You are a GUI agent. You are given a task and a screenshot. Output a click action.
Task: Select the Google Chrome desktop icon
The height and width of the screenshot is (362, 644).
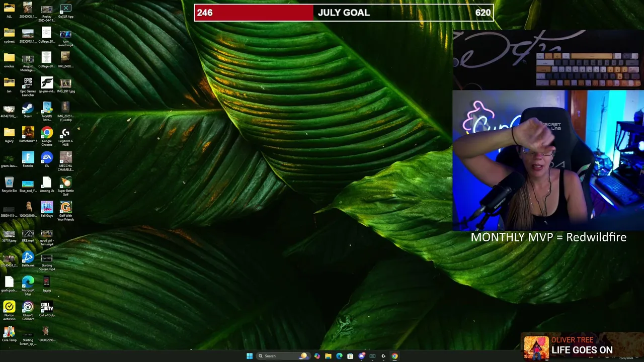[47, 136]
